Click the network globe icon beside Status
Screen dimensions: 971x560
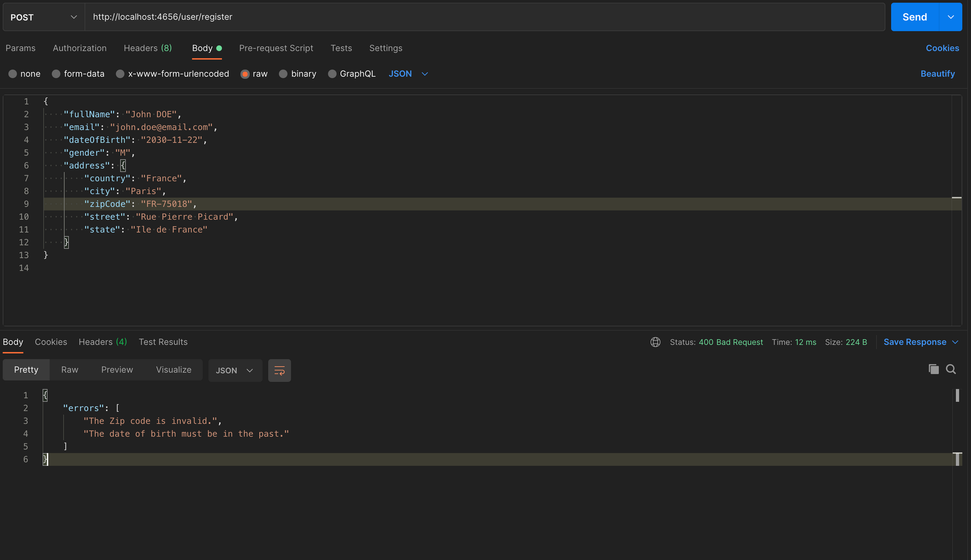click(x=655, y=342)
